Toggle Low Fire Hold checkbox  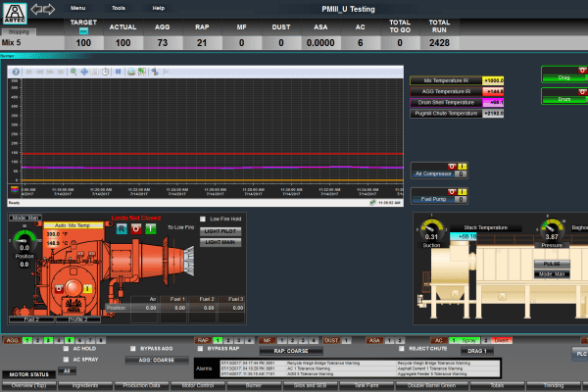click(x=203, y=220)
